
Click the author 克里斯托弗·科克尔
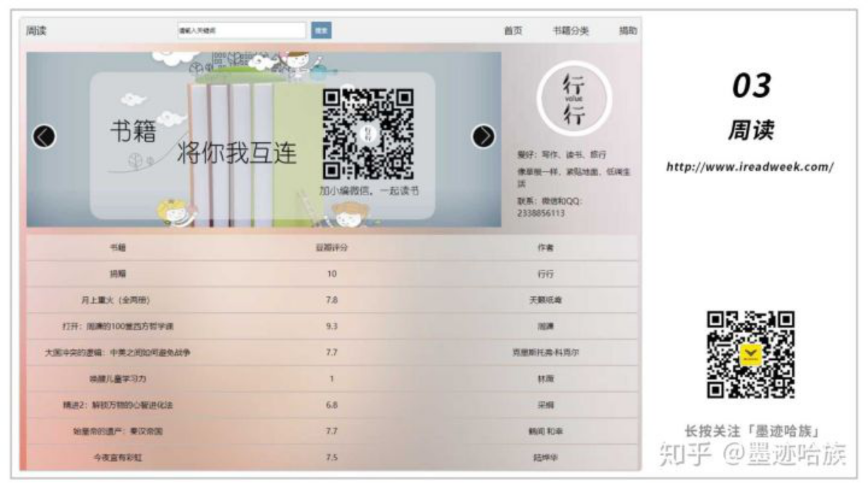click(545, 352)
